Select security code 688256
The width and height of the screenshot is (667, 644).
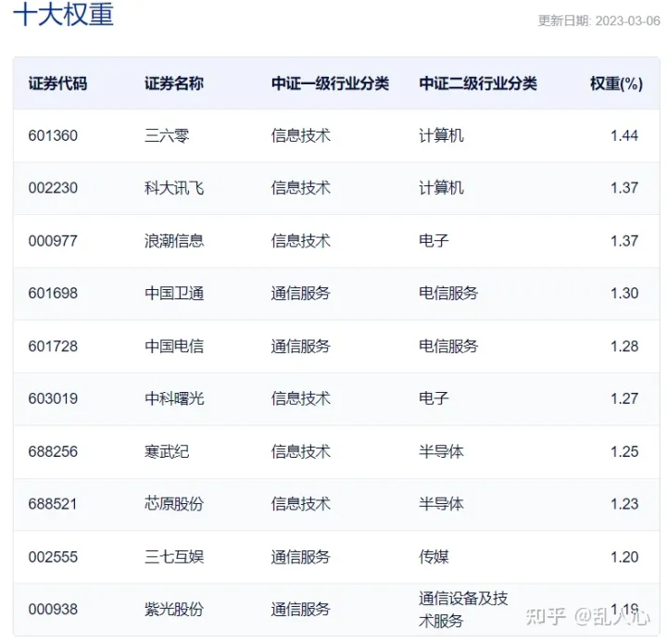(x=53, y=452)
